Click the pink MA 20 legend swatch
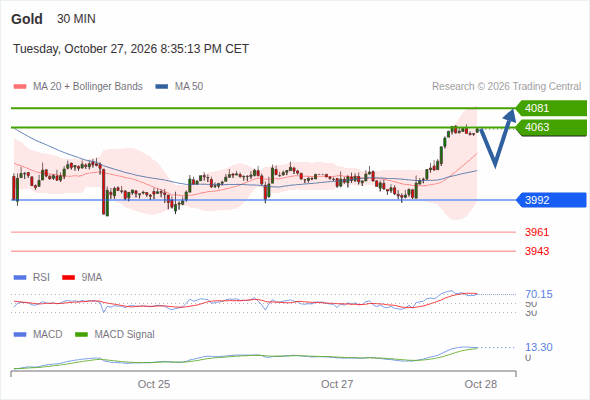 20,87
